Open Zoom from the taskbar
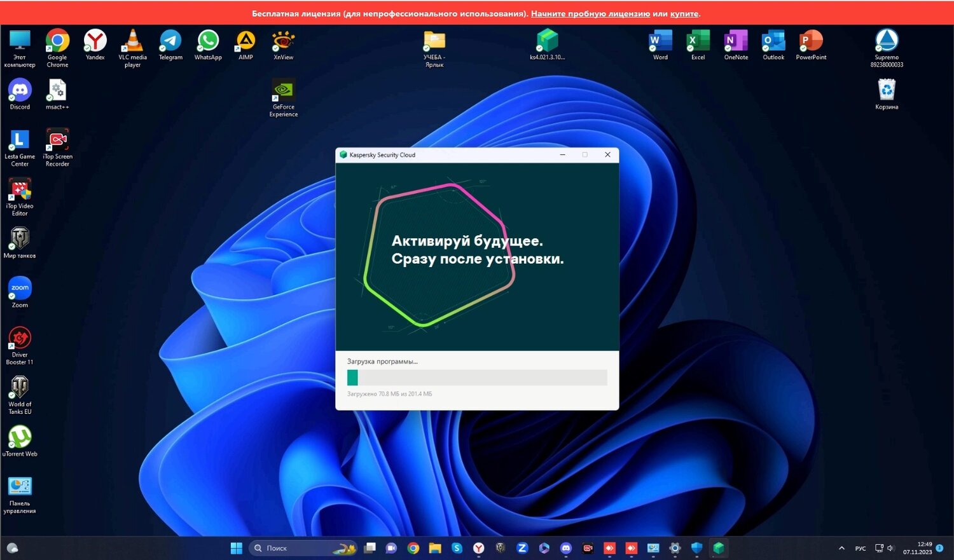Viewport: 954px width, 560px height. click(x=522, y=548)
